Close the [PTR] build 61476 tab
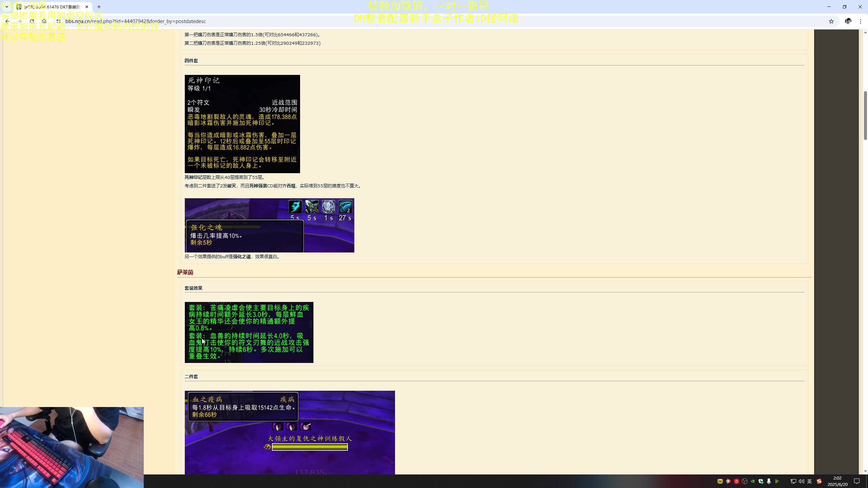This screenshot has height=488, width=868. point(87,7)
